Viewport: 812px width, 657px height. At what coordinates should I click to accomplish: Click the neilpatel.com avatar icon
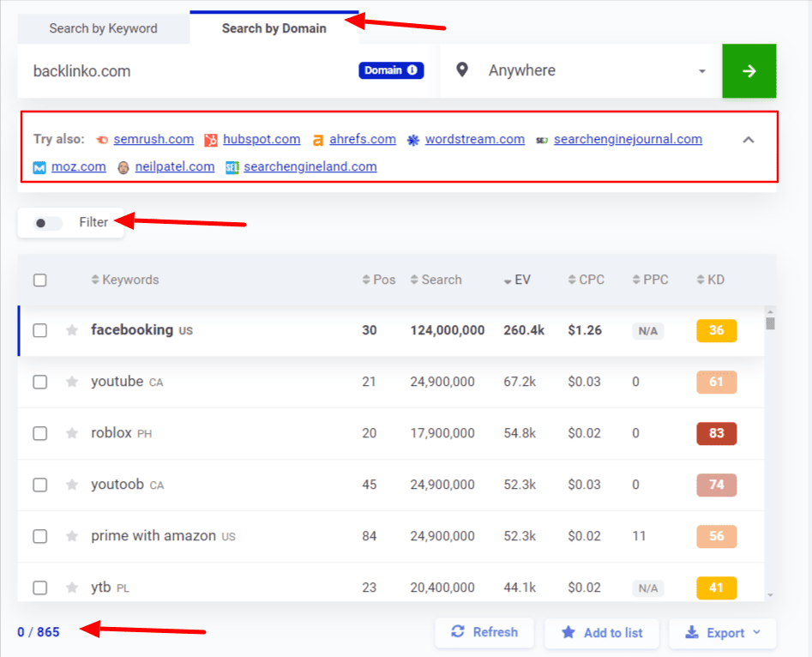click(x=123, y=167)
